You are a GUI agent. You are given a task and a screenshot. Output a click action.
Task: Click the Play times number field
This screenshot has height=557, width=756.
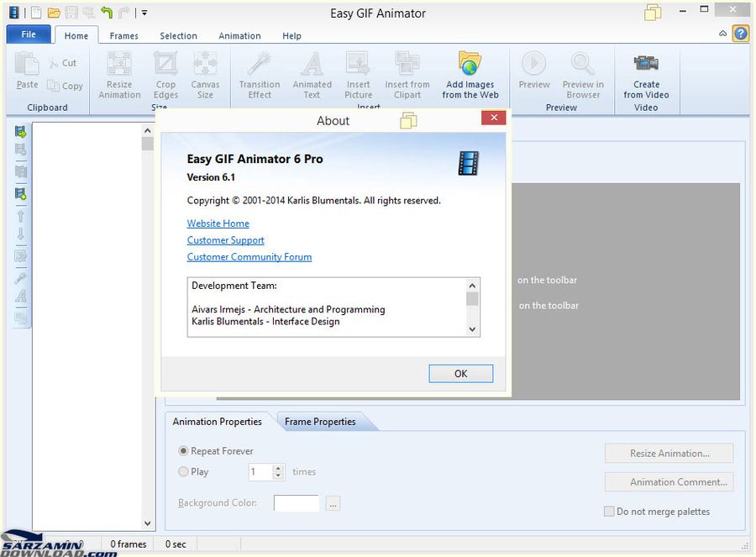click(261, 471)
